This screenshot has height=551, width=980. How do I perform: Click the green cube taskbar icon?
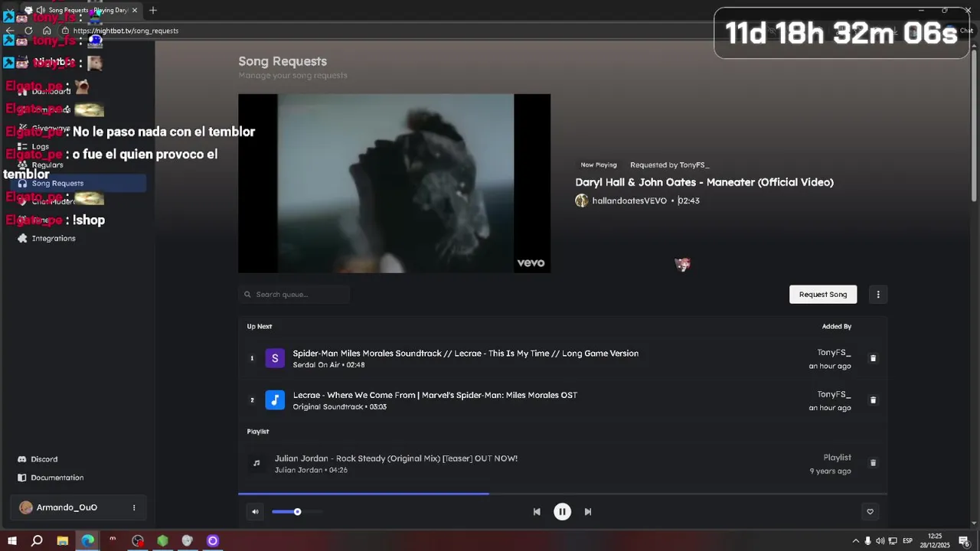coord(162,540)
